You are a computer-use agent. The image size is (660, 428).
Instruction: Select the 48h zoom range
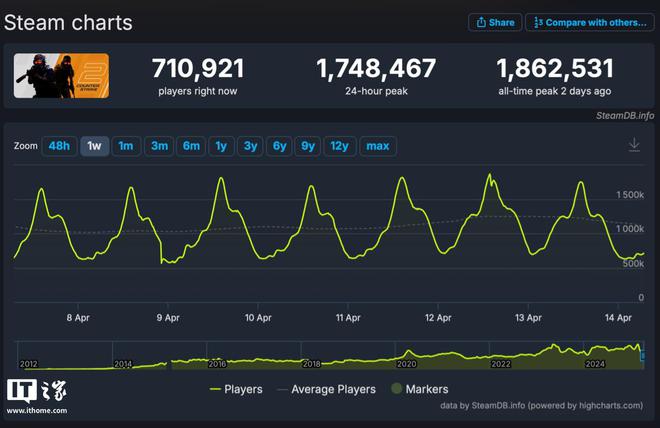(59, 146)
